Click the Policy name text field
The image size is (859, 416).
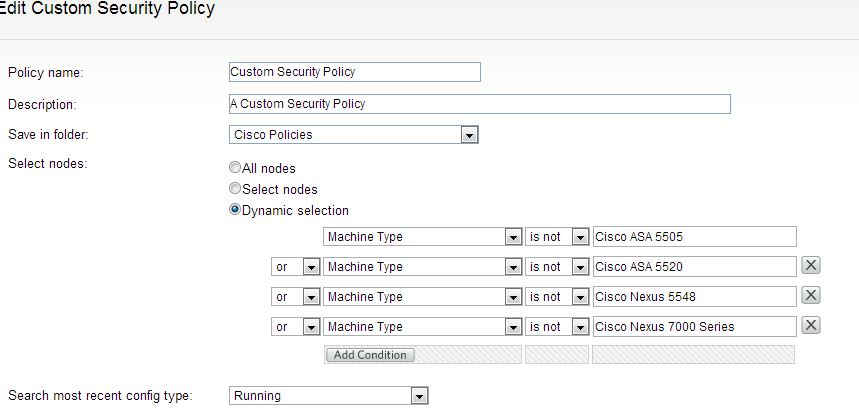354,72
